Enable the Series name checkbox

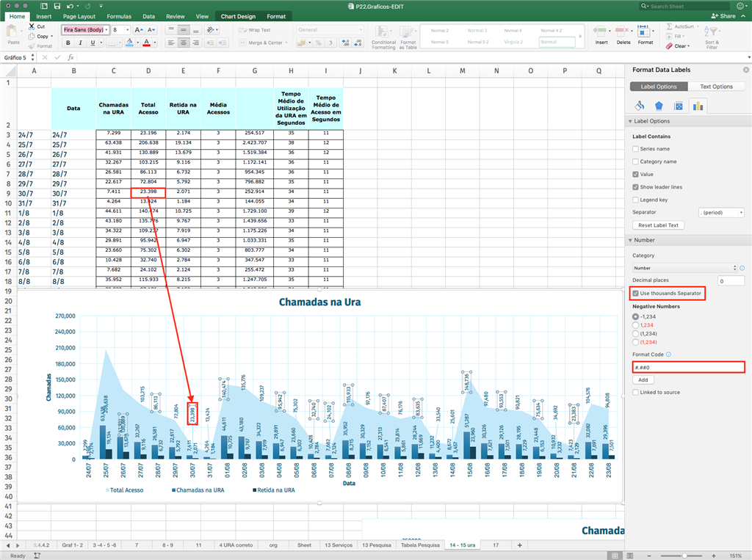[x=636, y=149]
